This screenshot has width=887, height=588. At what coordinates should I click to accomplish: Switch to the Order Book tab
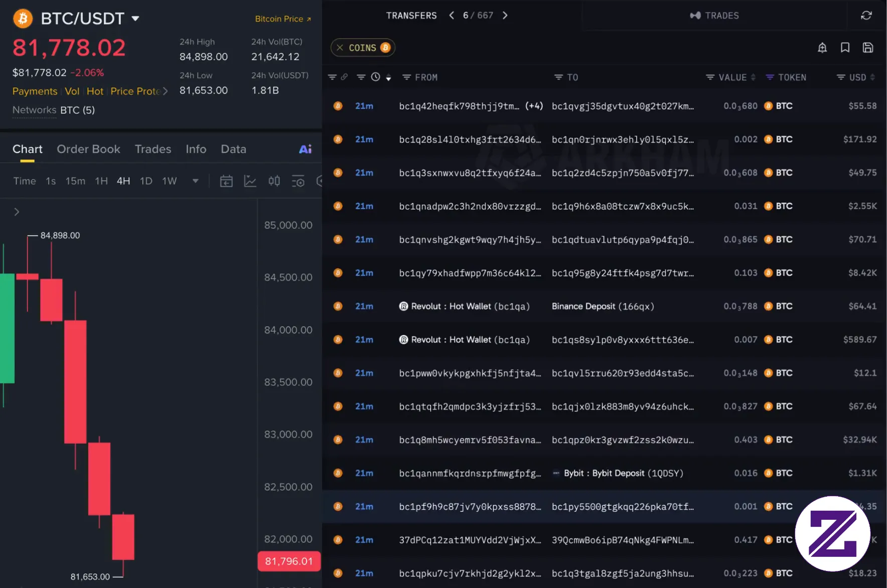[88, 149]
